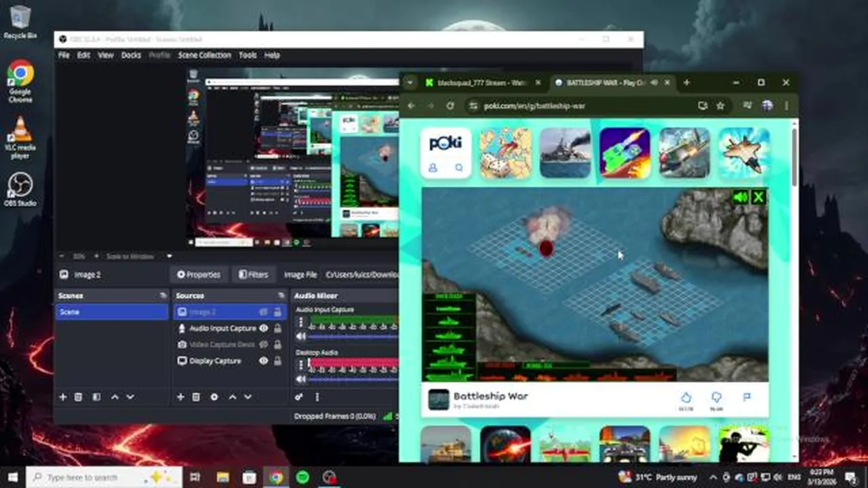Move scene up in Scenes panel
This screenshot has width=868, height=488.
115,397
